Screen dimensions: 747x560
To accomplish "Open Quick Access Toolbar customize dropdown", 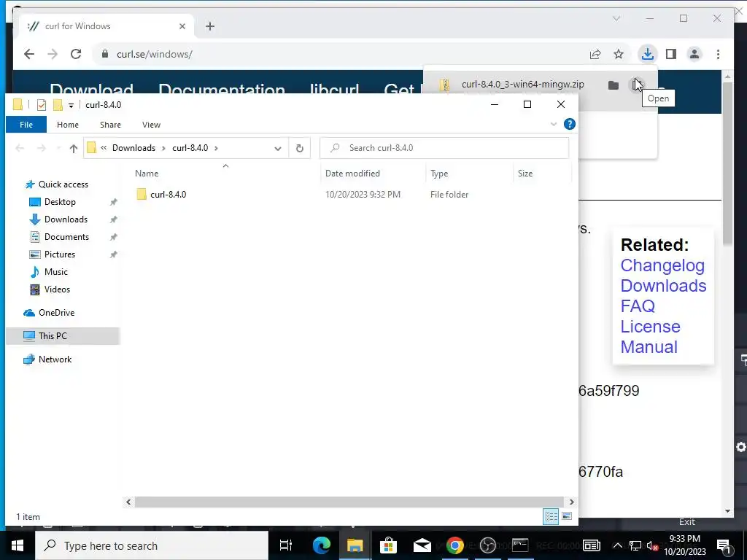I will coord(71,105).
